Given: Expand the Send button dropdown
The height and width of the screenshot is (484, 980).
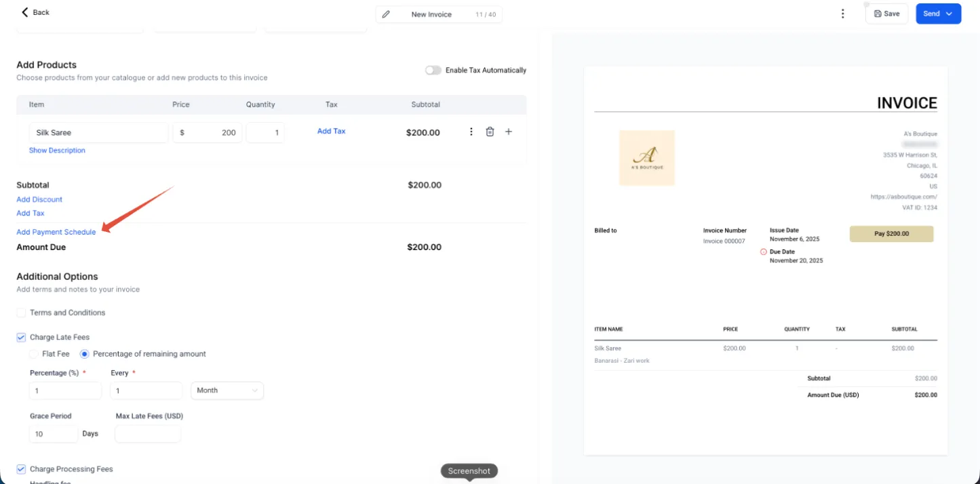Looking at the screenshot, I should tap(949, 14).
